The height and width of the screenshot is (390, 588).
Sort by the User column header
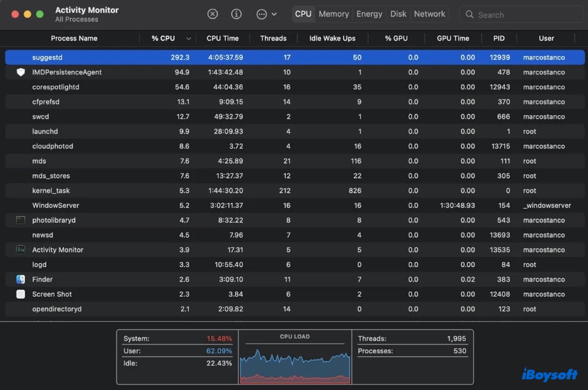coord(546,38)
